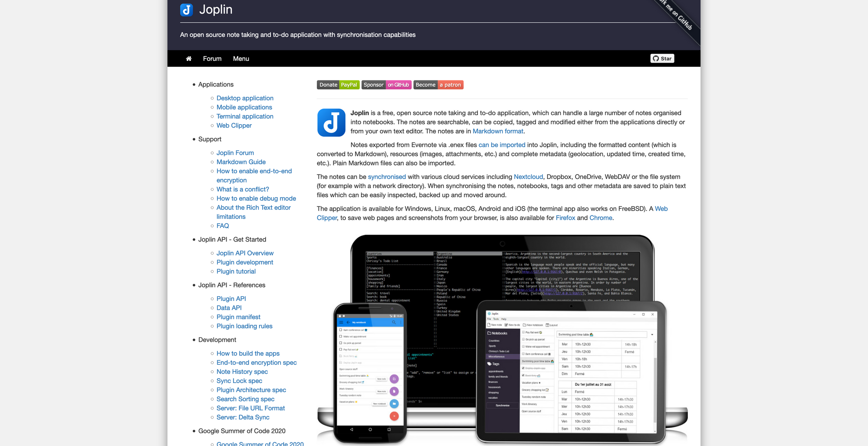Open the Web Clipper sidebar link

coord(234,126)
